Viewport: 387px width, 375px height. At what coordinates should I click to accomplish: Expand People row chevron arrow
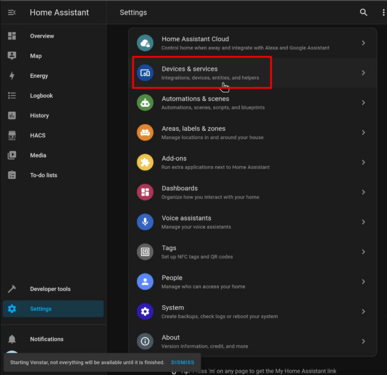pos(363,282)
